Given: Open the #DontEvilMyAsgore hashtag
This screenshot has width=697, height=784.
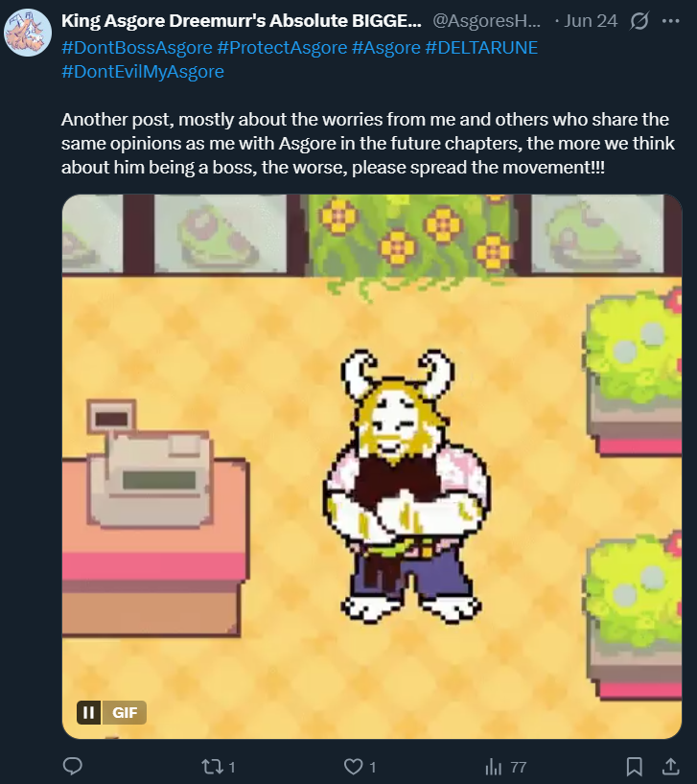Looking at the screenshot, I should point(143,72).
